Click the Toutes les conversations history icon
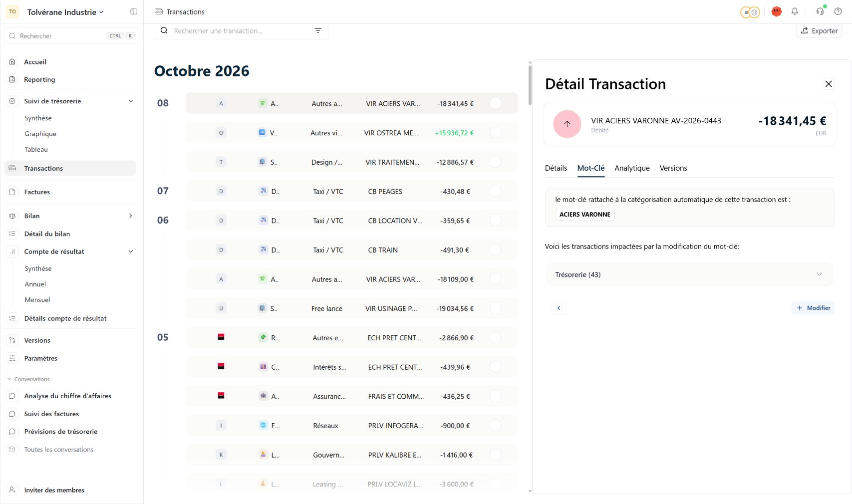852x504 pixels. (x=12, y=450)
